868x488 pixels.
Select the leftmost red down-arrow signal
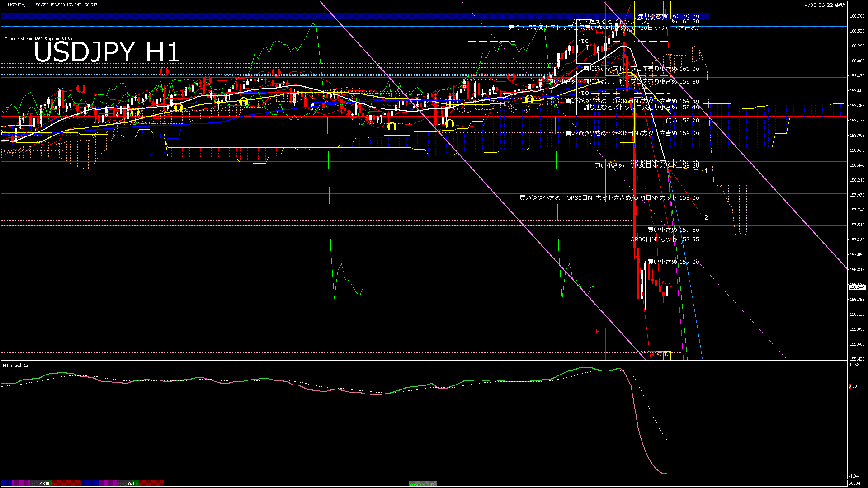point(81,89)
